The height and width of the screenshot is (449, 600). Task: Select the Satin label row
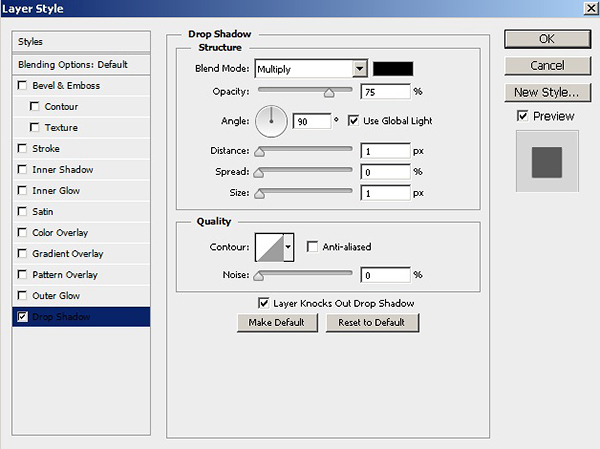pos(81,211)
